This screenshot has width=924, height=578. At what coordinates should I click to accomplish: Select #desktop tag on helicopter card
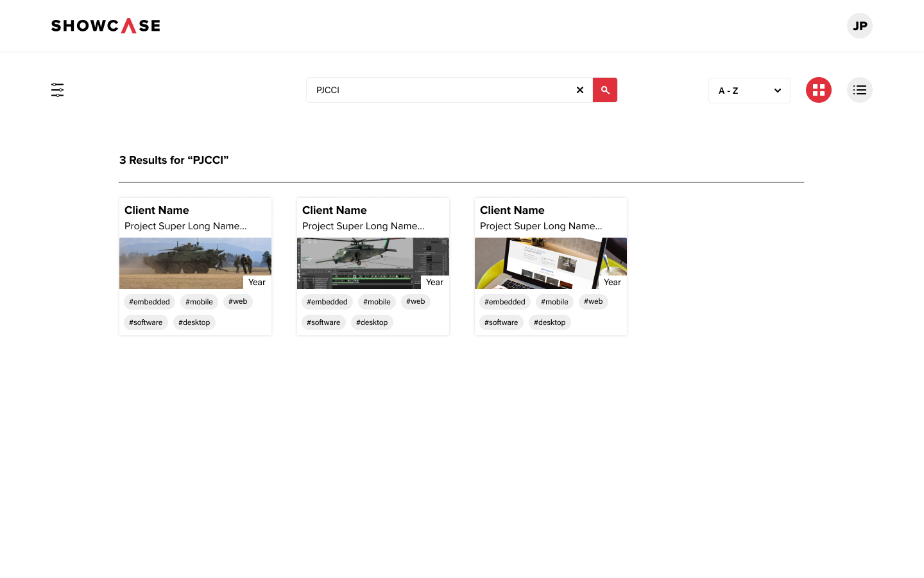[372, 322]
